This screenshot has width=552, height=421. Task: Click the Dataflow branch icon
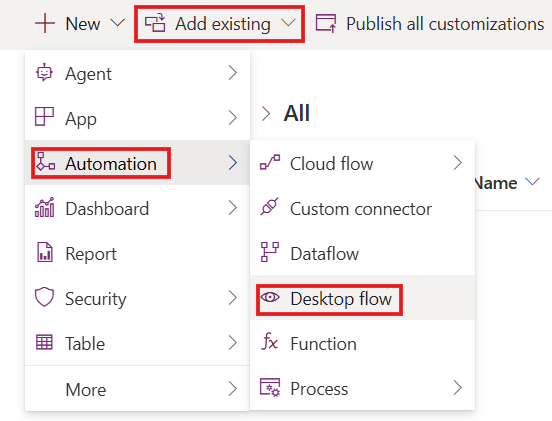(270, 252)
